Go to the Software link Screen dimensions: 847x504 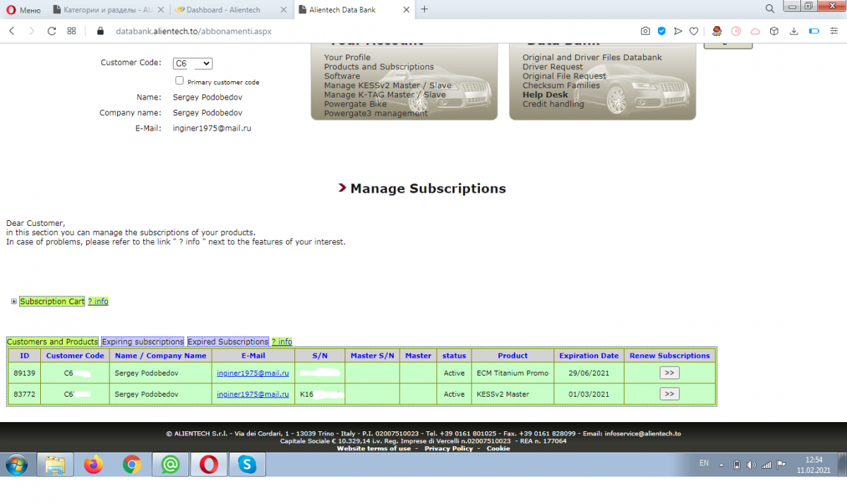[342, 76]
